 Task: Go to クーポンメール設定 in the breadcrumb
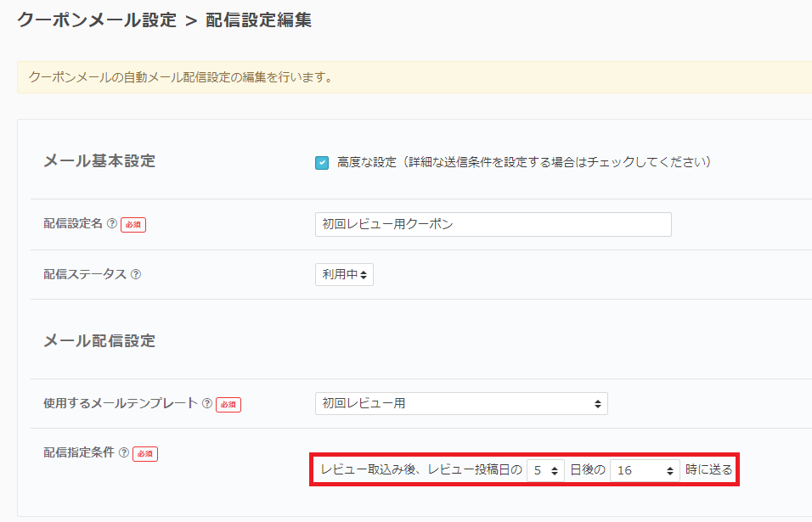tap(96, 20)
